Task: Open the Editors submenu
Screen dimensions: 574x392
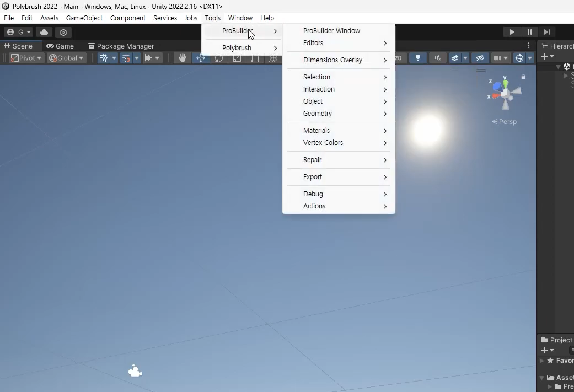Action: click(339, 43)
